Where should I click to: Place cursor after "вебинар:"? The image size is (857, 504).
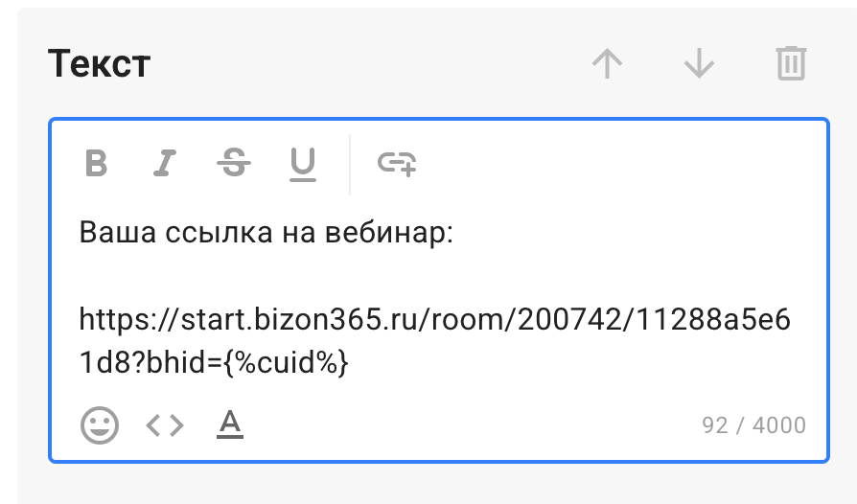click(453, 233)
